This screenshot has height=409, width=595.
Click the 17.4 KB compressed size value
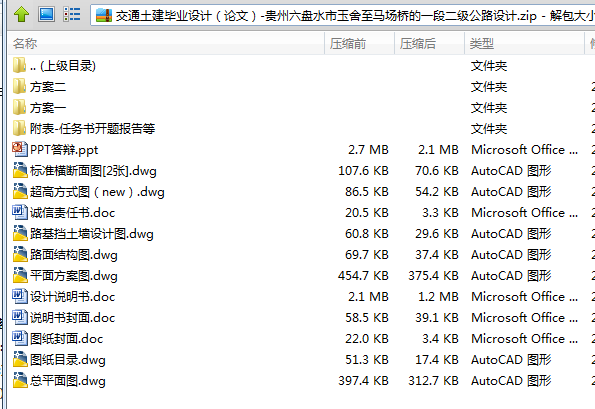(436, 359)
